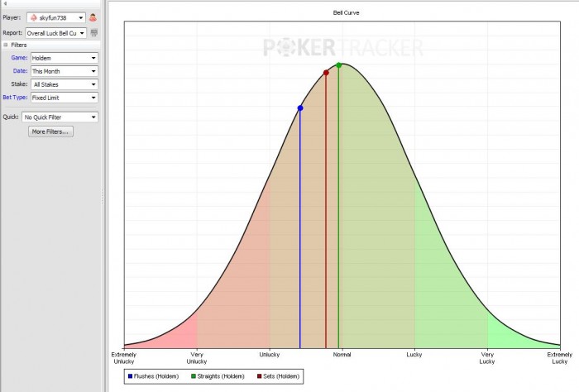Click the More Filters... button
Viewport: 579px width, 392px height.
[x=50, y=131]
